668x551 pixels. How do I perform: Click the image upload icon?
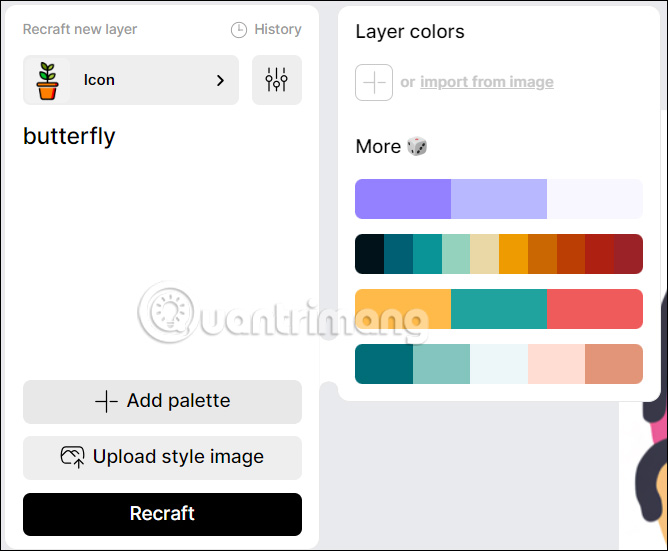point(73,457)
